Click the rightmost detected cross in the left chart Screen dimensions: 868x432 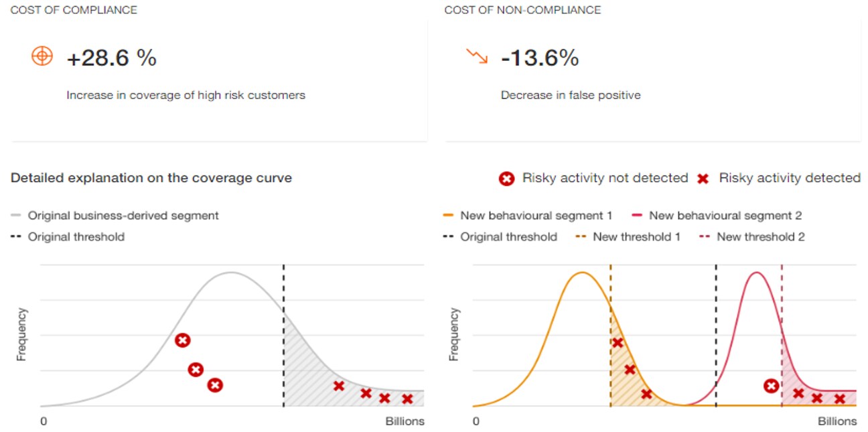coord(407,399)
